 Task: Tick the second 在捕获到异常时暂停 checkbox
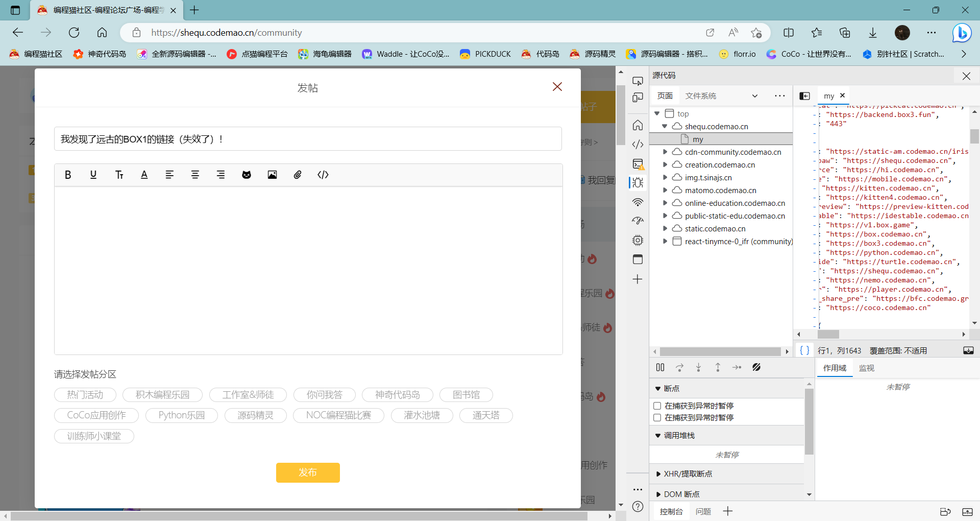(657, 418)
